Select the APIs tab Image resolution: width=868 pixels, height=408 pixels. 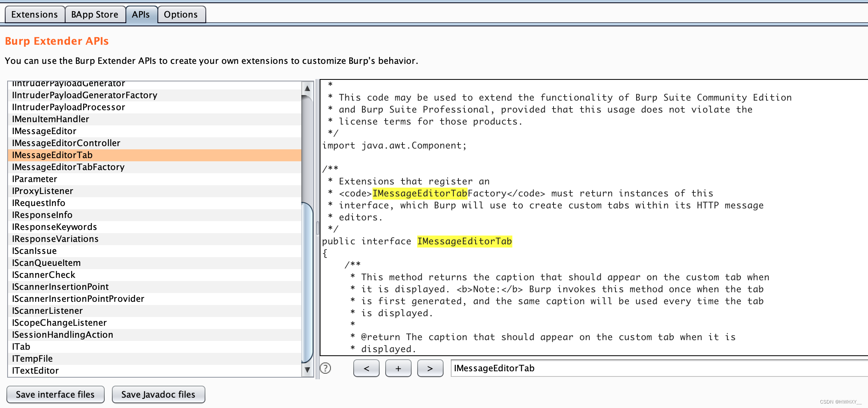(141, 14)
